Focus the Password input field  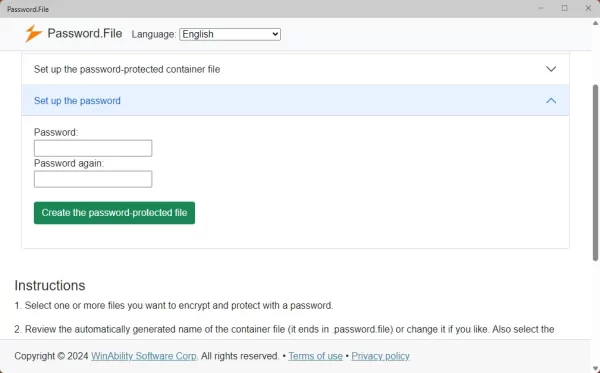click(x=93, y=148)
